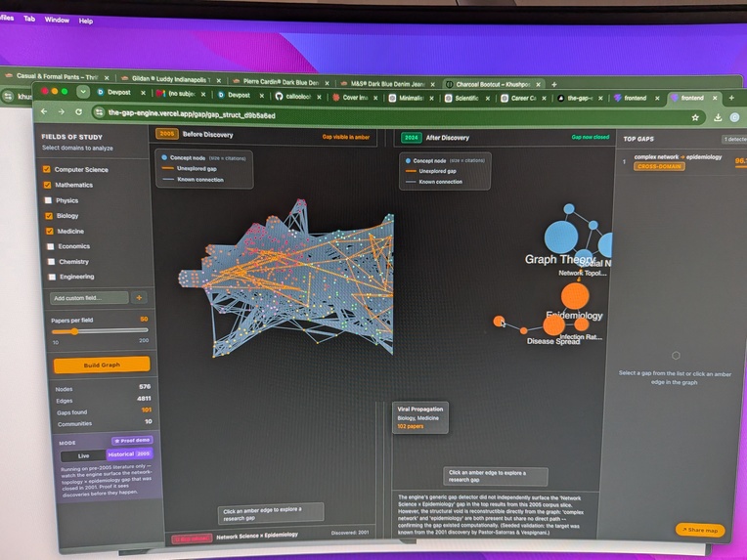This screenshot has height=560, width=747.
Task: Open the browser downloads icon
Action: pyautogui.click(x=718, y=117)
